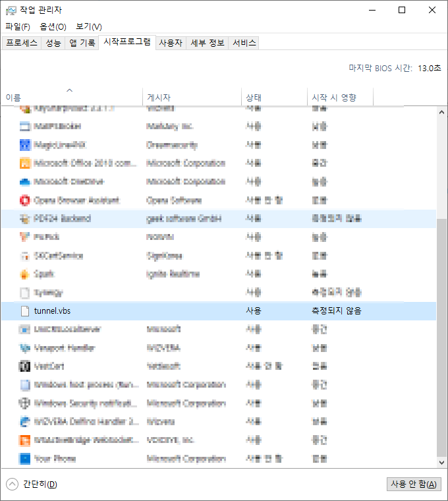
Task: Select the PDF24 Backend row name
Action: point(63,219)
